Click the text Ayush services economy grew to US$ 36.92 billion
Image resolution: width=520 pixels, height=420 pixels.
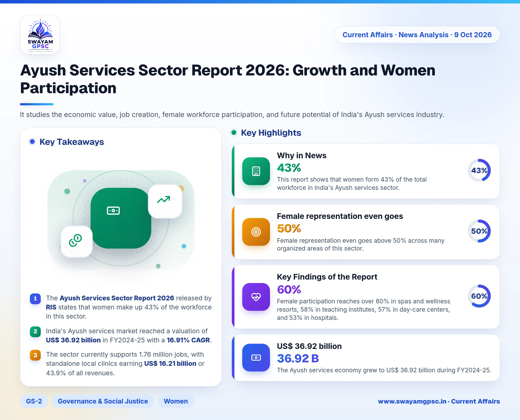click(x=384, y=370)
